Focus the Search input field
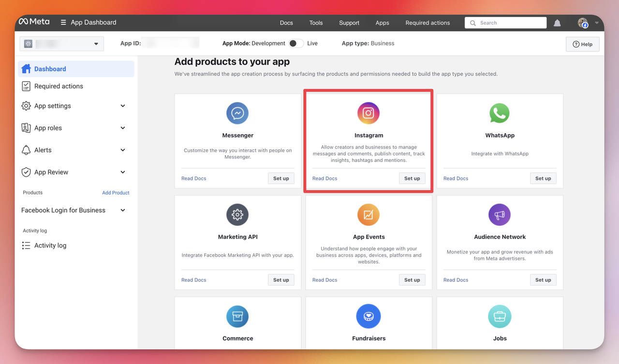This screenshot has width=619, height=364. [x=506, y=23]
